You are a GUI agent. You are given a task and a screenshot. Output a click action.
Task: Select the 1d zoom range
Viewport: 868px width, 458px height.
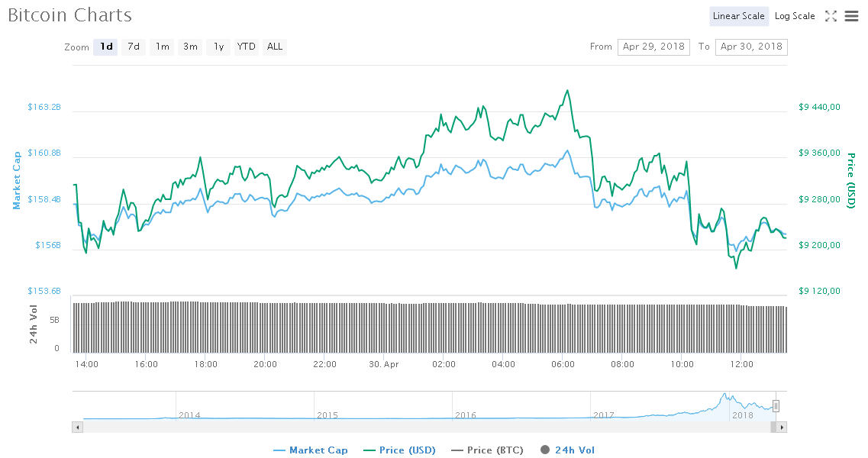105,47
